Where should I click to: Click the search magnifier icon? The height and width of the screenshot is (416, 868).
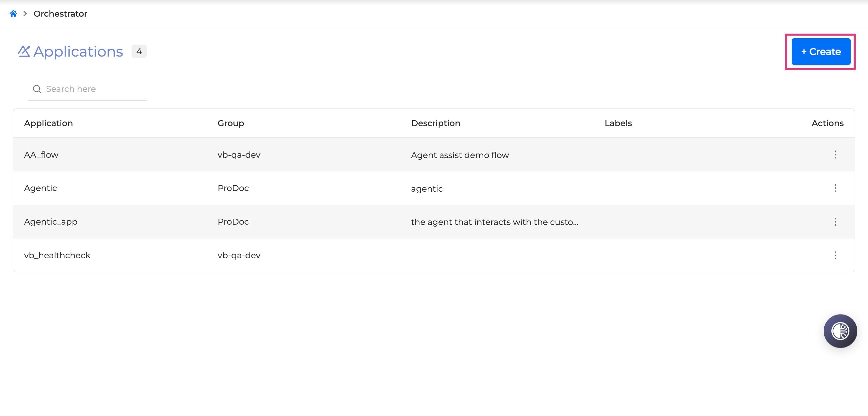point(37,89)
